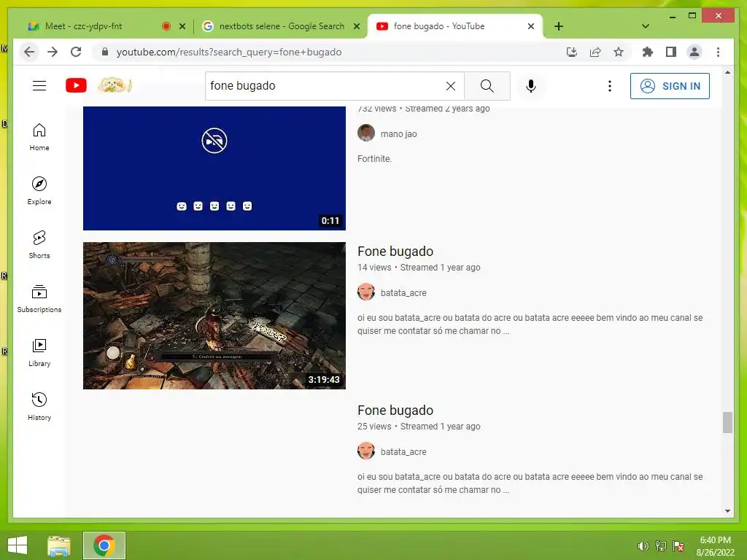This screenshot has width=747, height=560.
Task: Open batata_acre channel for 25 views video
Action: [x=403, y=452]
